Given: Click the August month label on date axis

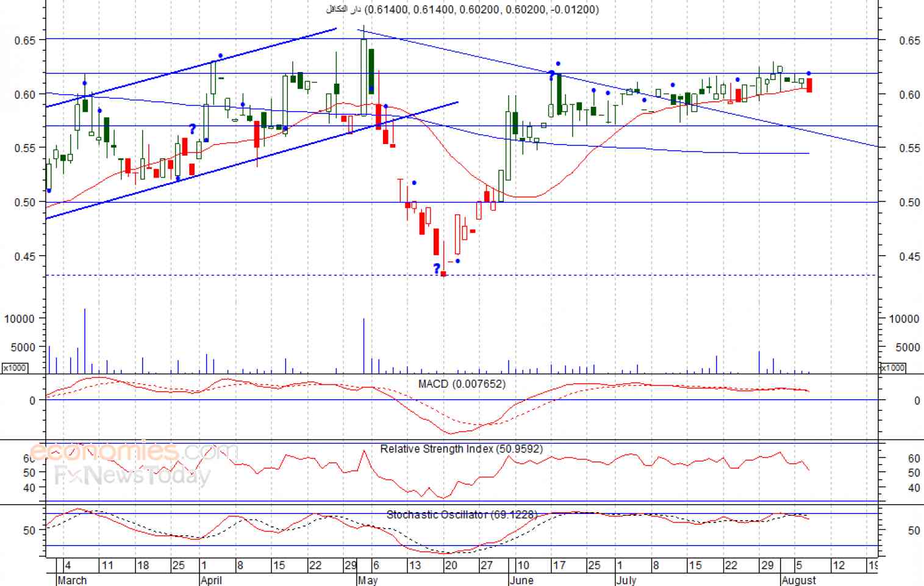Looking at the screenshot, I should (x=798, y=580).
